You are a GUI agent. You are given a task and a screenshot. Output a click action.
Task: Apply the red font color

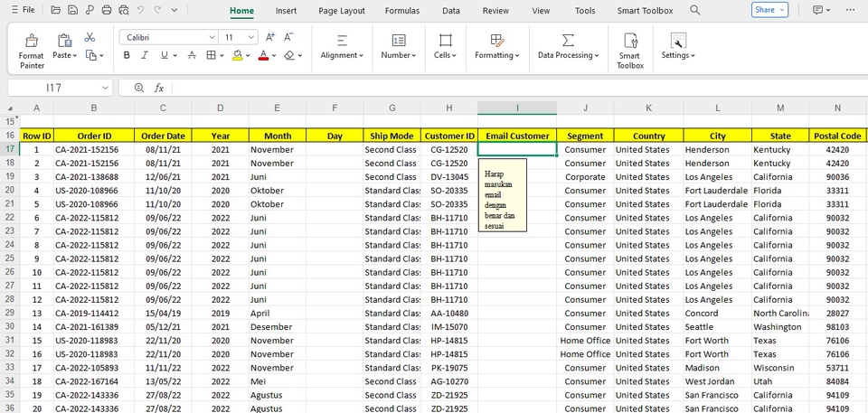(263, 55)
